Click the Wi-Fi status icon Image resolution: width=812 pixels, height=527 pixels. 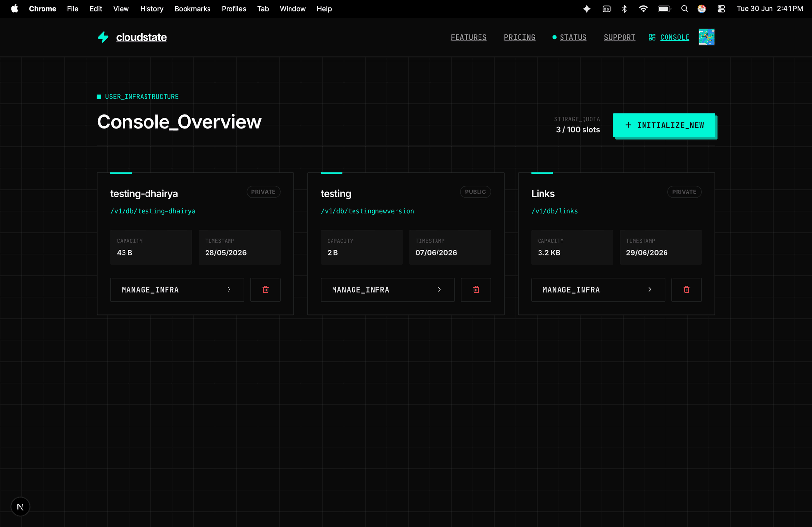coord(643,9)
